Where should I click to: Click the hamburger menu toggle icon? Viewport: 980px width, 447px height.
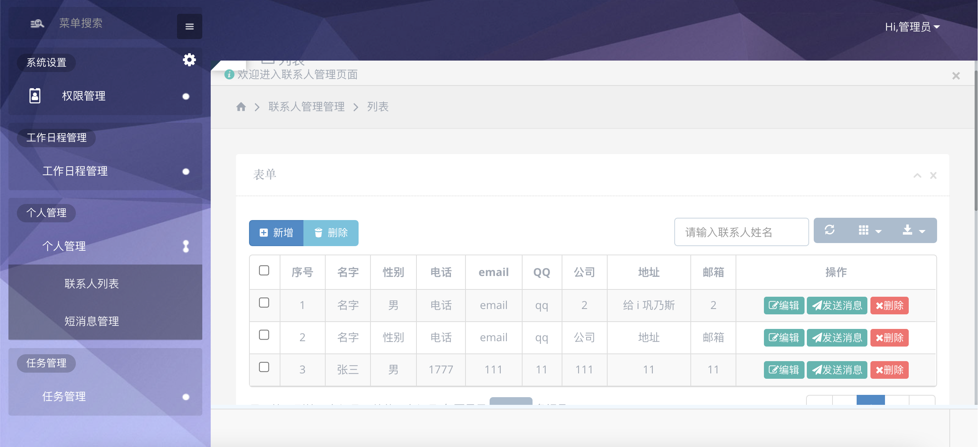[189, 26]
